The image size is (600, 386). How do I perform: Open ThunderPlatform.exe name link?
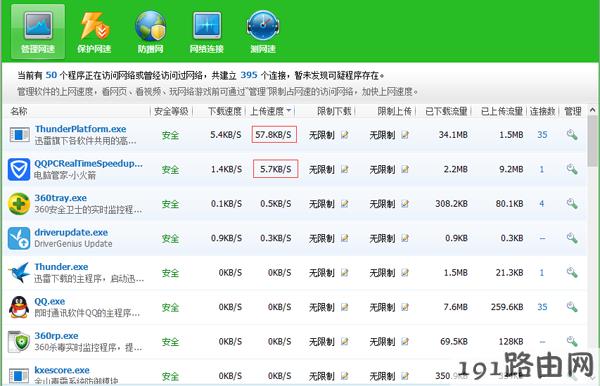coord(80,129)
